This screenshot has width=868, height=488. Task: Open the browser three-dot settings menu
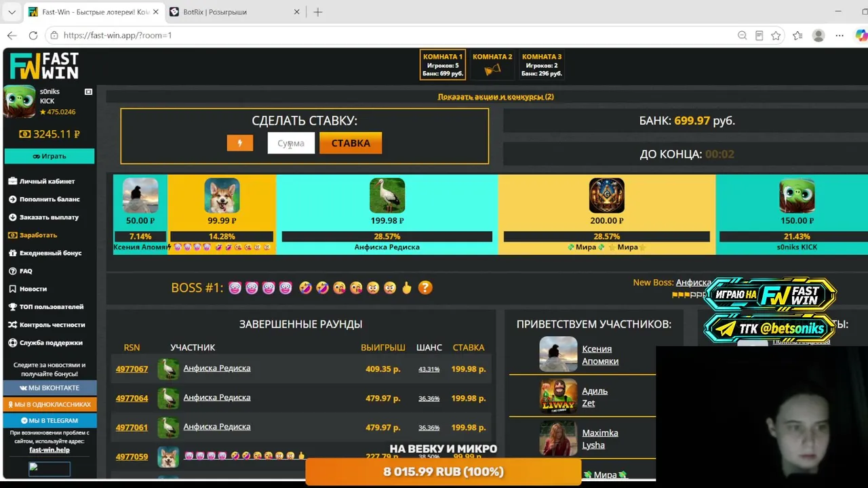pyautogui.click(x=840, y=35)
